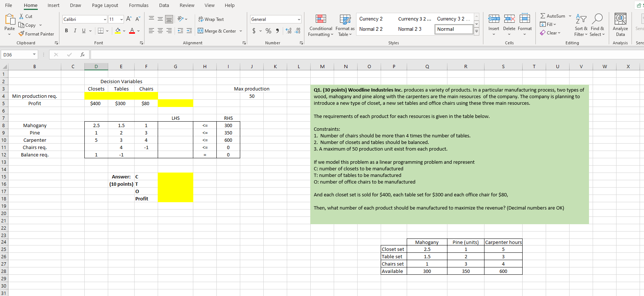The height and width of the screenshot is (296, 644).
Task: Expand the cell Styles gallery more arrow
Action: point(476,32)
